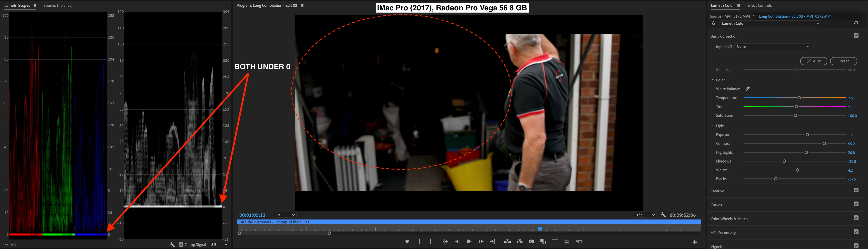
Task: Open the 8 Bit depth dropdown
Action: click(219, 245)
